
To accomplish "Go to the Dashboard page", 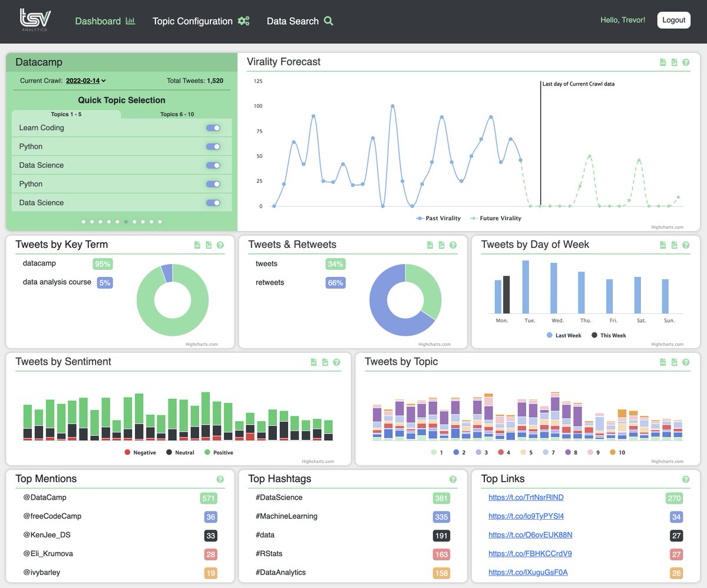I will [105, 21].
